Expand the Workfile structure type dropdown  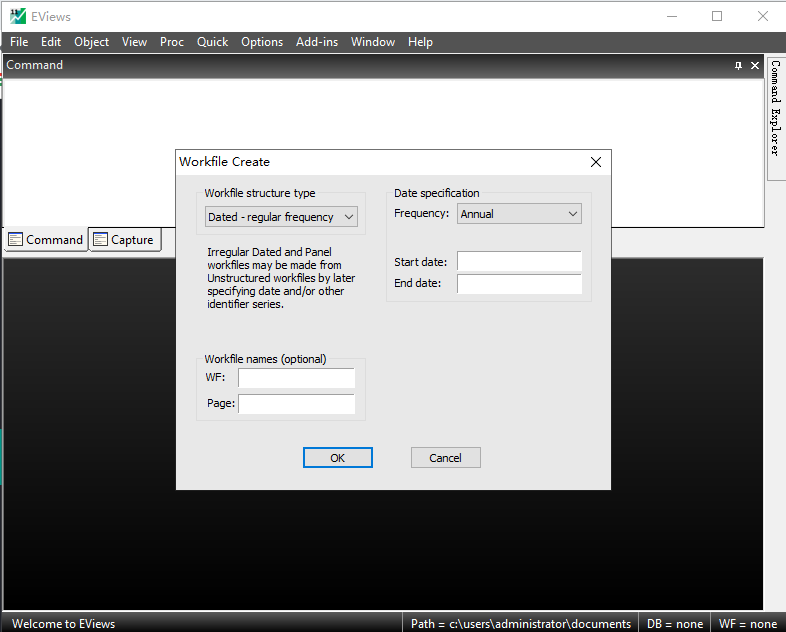coord(281,217)
